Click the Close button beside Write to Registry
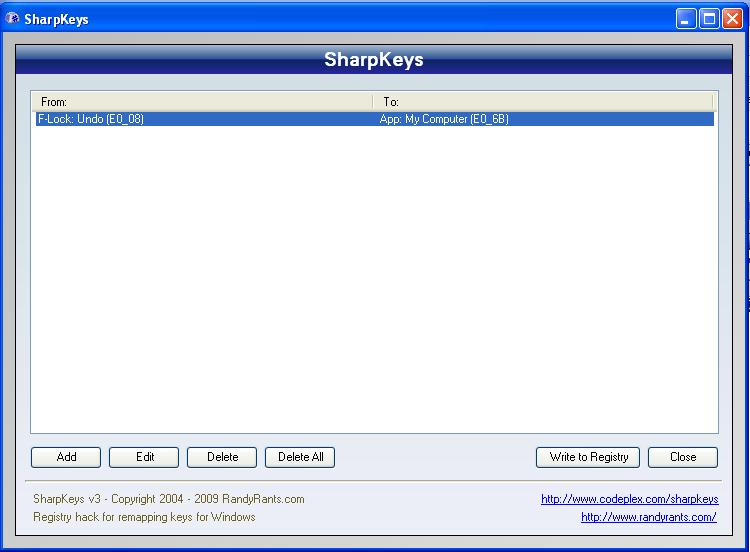Viewport: 750px width, 552px height. point(683,457)
